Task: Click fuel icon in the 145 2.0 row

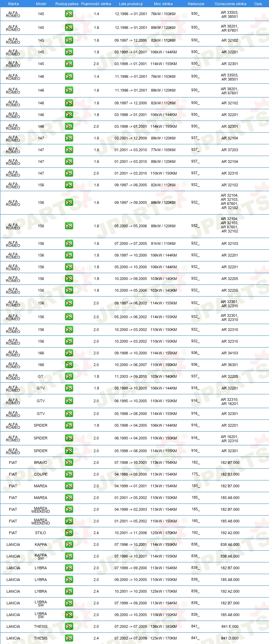Action: (x=69, y=64)
